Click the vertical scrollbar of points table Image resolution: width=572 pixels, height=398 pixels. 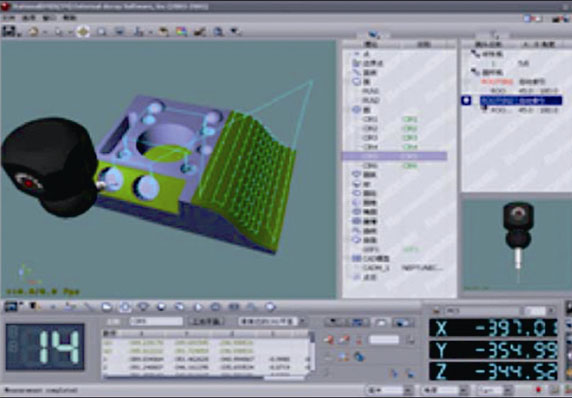click(x=312, y=354)
